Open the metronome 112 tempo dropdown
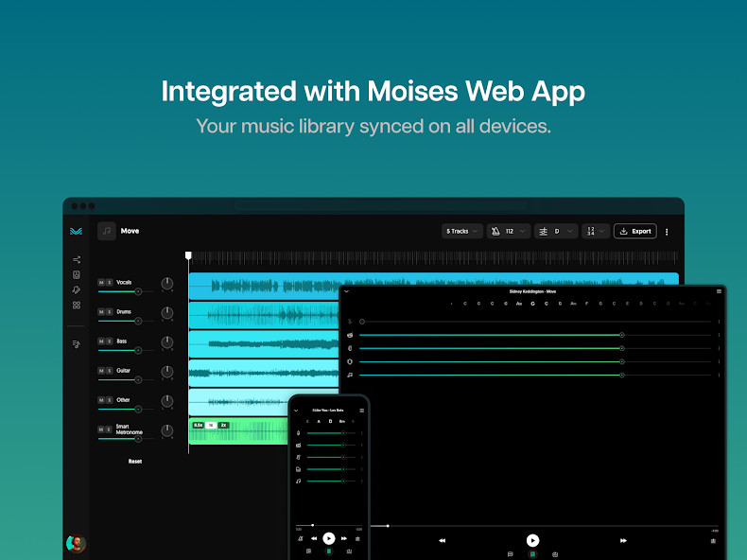The image size is (747, 560). [x=509, y=231]
